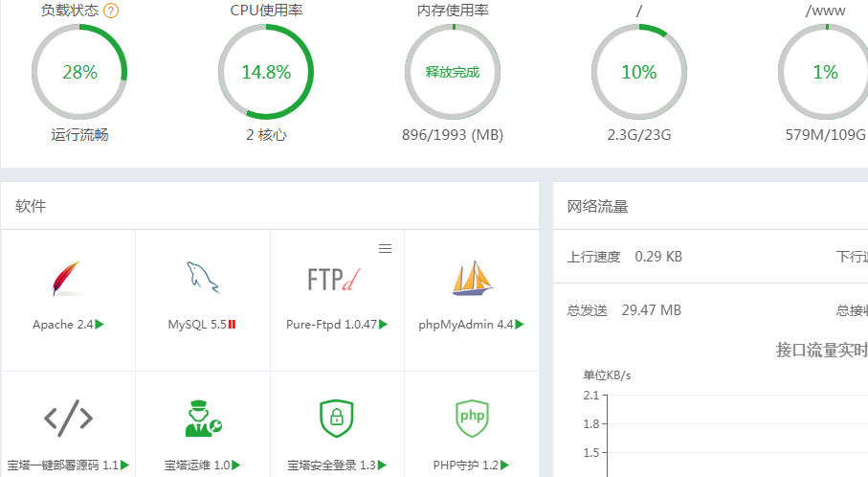The width and height of the screenshot is (868, 477).
Task: Click the 负载状态 heading text
Action: pos(70,11)
